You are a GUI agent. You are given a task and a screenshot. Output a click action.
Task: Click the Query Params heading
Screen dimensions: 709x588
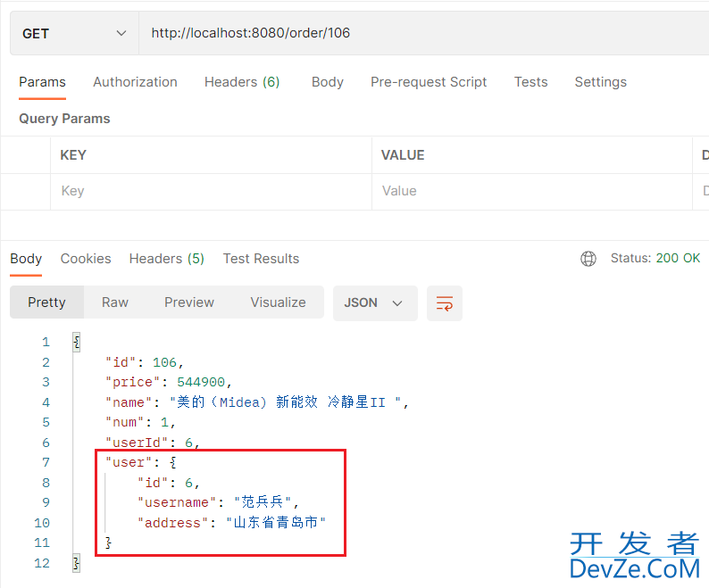[64, 119]
